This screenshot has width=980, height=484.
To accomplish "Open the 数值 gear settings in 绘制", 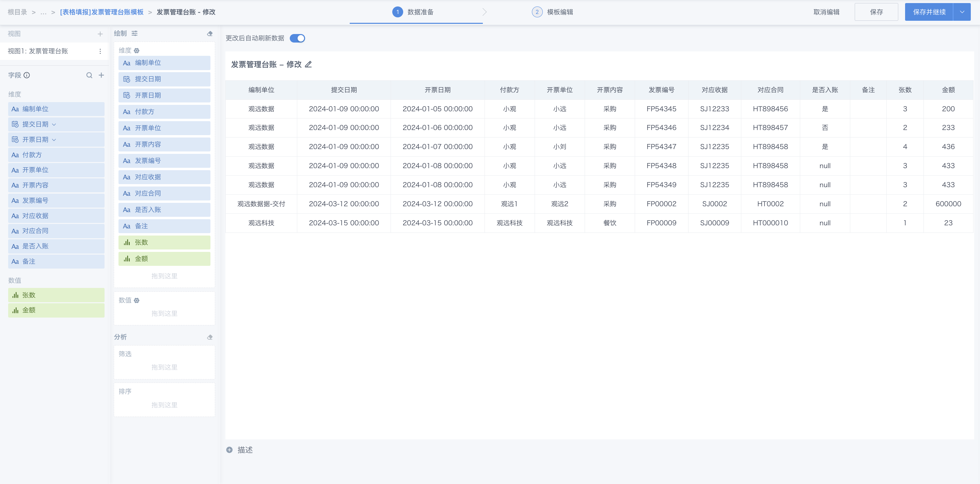I will 137,300.
